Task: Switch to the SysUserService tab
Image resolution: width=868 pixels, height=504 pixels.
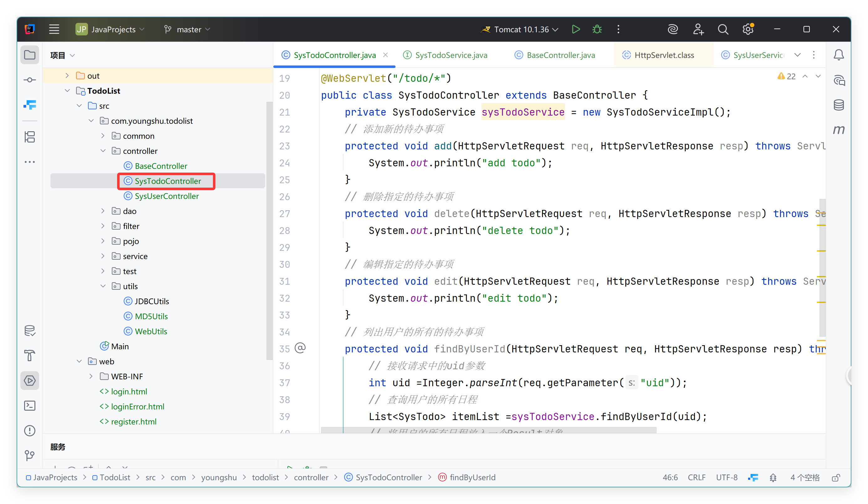Action: point(753,55)
